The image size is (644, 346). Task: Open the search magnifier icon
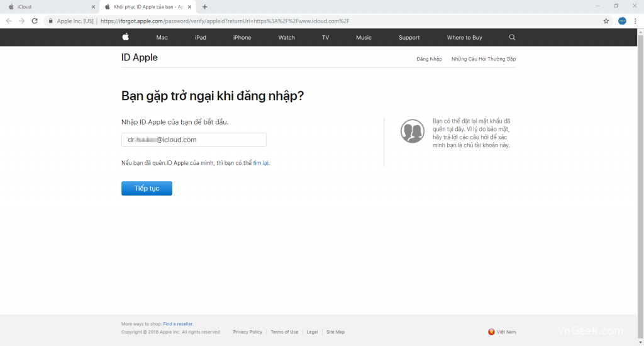point(512,37)
